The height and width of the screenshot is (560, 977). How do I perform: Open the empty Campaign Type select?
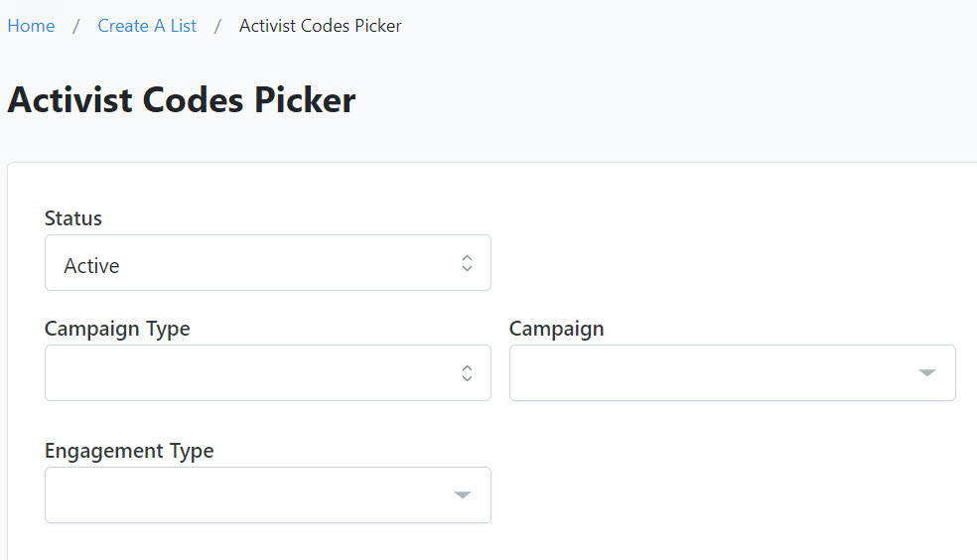268,373
